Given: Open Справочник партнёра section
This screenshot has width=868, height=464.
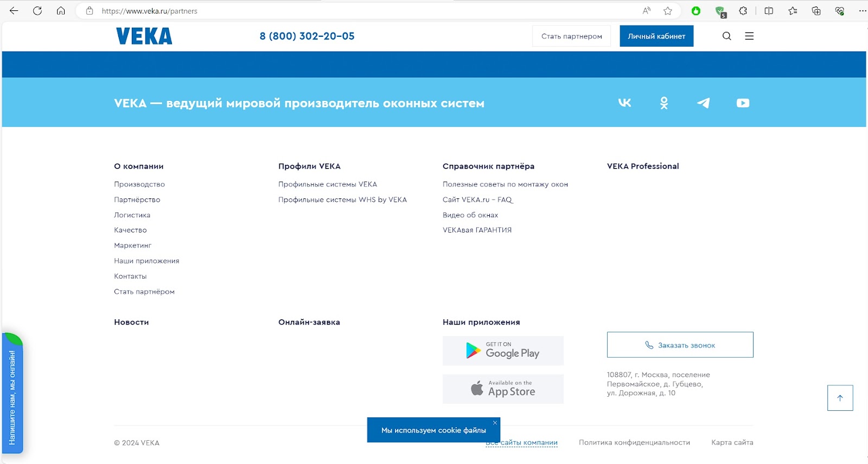Looking at the screenshot, I should [488, 166].
